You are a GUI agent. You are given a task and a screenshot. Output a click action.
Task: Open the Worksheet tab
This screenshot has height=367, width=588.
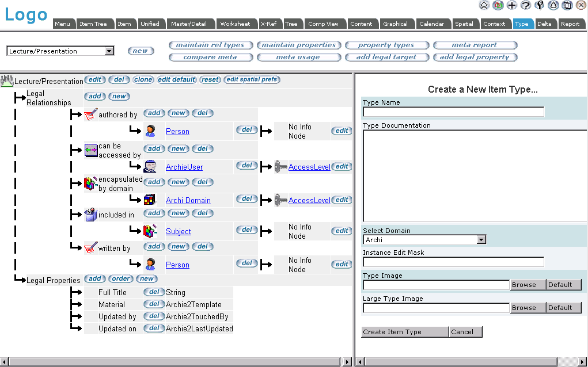point(235,24)
